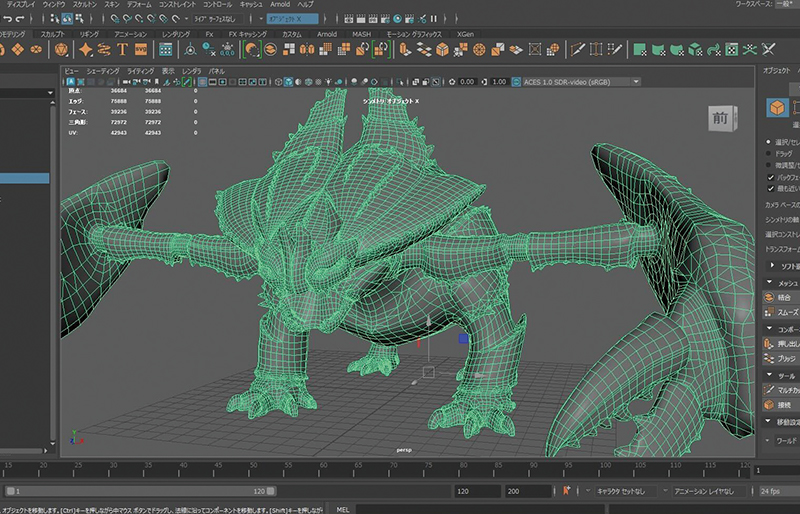Switch to the MASH shelf tab
Image resolution: width=800 pixels, height=514 pixels.
(361, 33)
